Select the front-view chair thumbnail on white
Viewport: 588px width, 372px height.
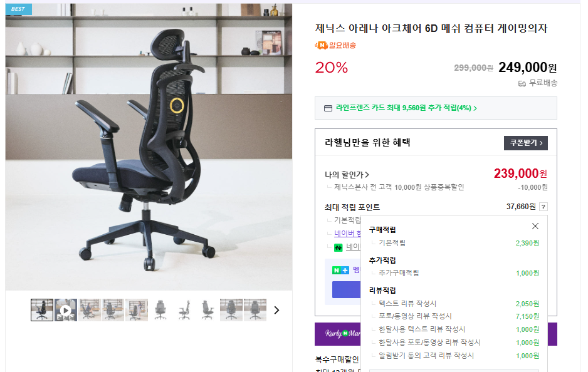(x=160, y=310)
